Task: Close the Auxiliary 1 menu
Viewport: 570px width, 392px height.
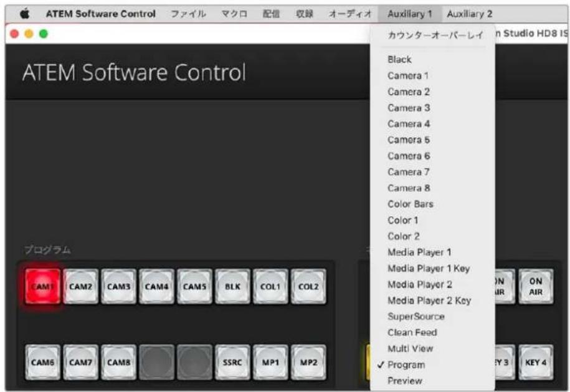Action: 410,14
